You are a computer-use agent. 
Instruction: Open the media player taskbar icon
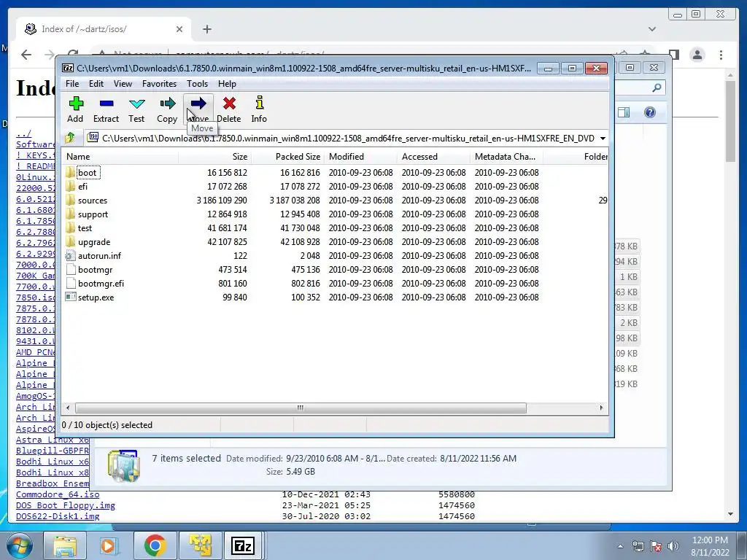pyautogui.click(x=109, y=545)
